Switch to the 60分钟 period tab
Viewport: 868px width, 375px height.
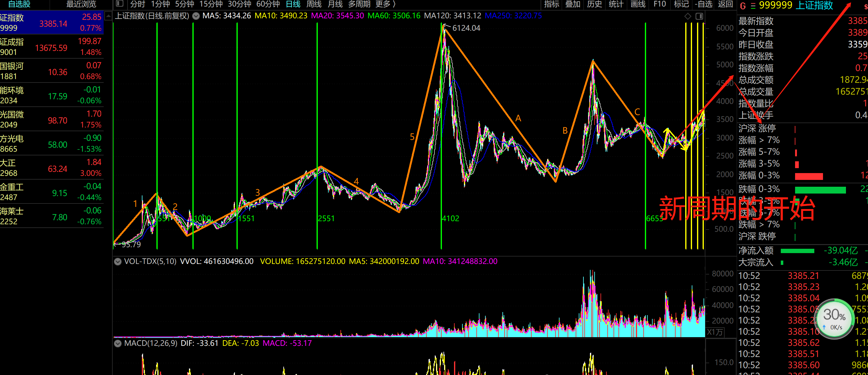pos(268,4)
